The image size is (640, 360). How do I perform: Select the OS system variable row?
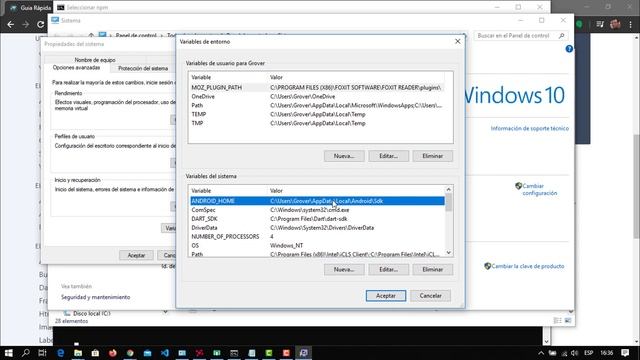click(317, 246)
